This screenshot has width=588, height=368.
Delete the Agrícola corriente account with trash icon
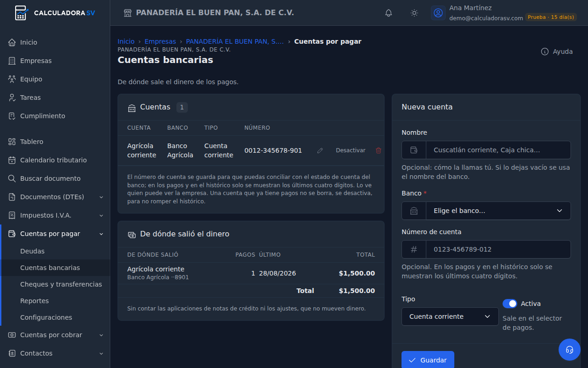(x=379, y=150)
